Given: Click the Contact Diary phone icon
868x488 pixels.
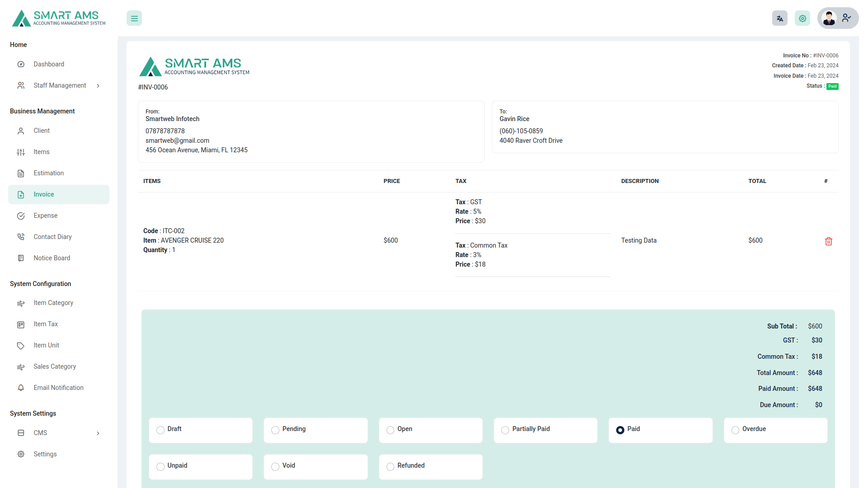Looking at the screenshot, I should tap(21, 236).
